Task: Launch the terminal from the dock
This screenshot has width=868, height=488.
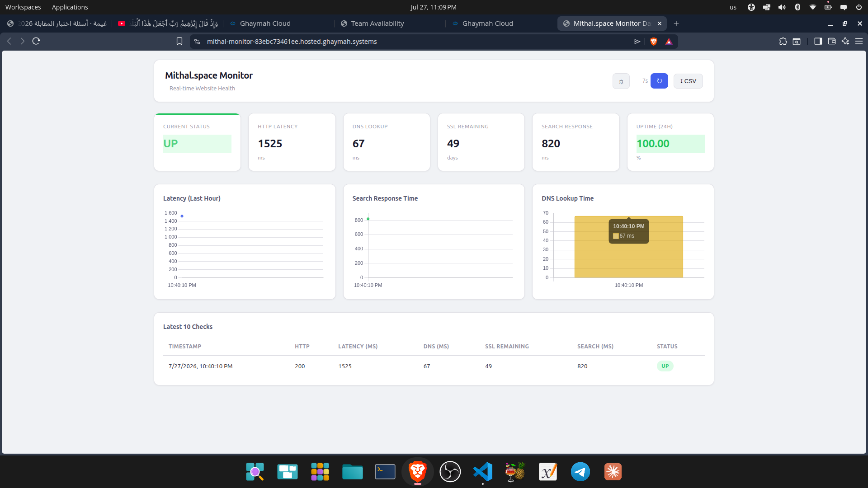Action: coord(385,472)
